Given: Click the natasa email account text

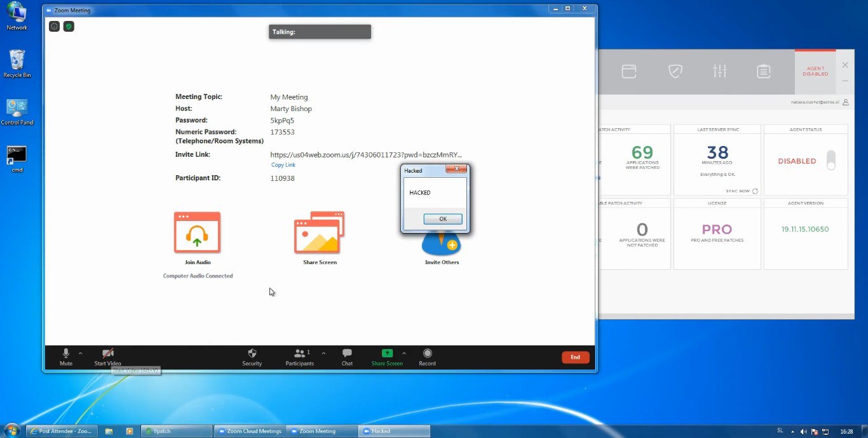Looking at the screenshot, I should tap(815, 102).
